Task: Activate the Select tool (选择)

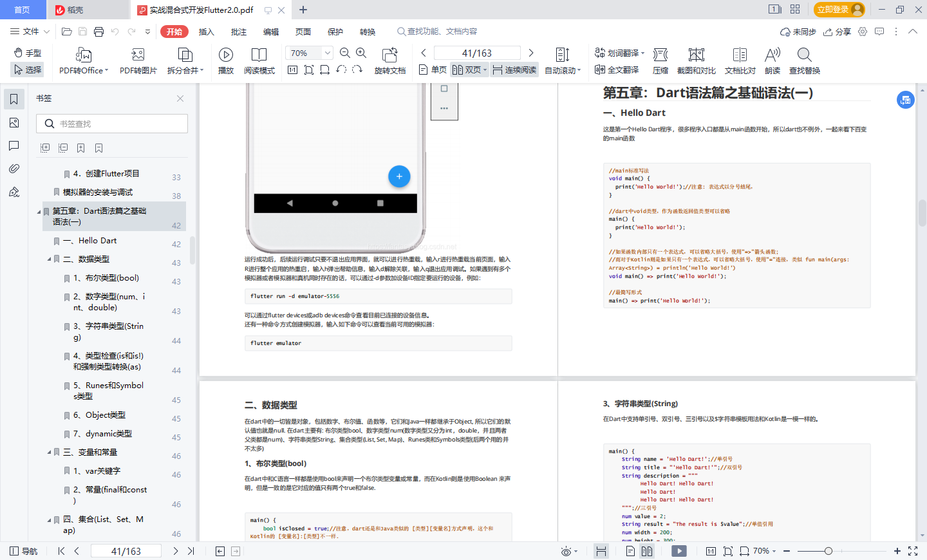Action: tap(28, 70)
